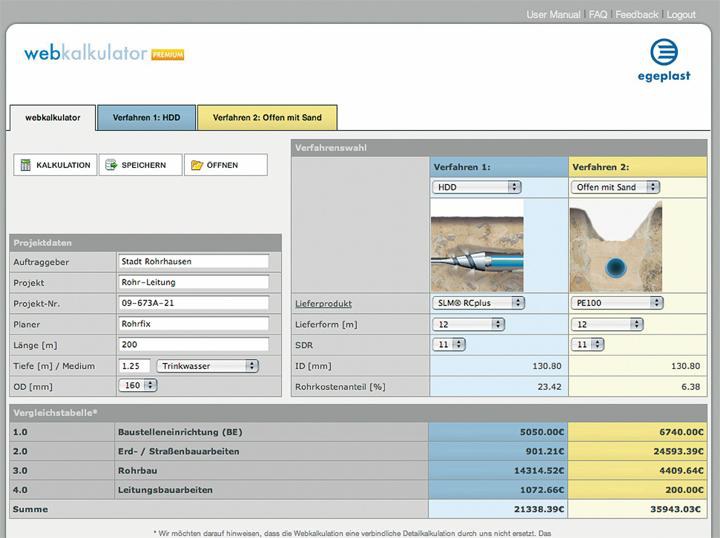Open the Offen mit Sand dropdown
Screen dimensions: 720x538
615,187
